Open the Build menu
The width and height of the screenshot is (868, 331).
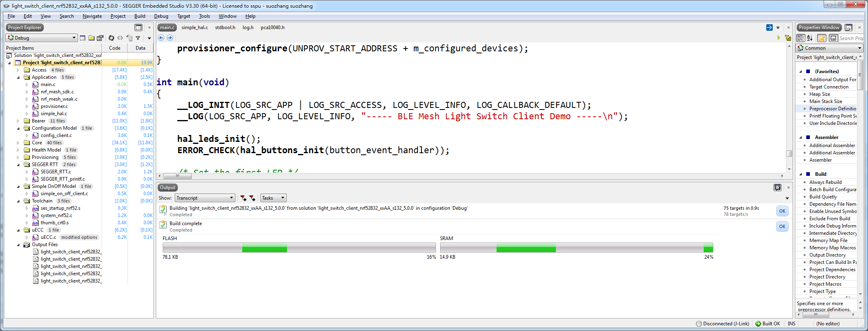pyautogui.click(x=140, y=16)
